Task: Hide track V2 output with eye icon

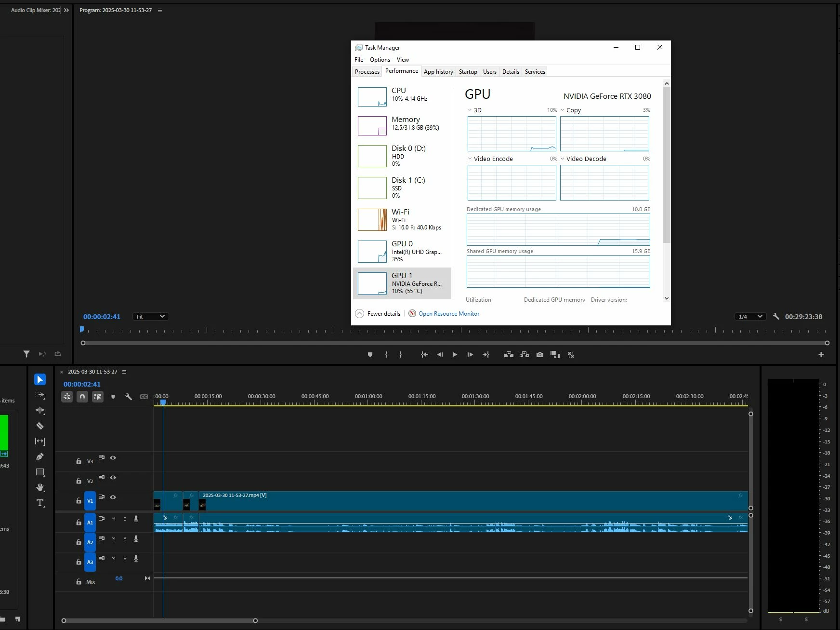Action: coord(113,477)
